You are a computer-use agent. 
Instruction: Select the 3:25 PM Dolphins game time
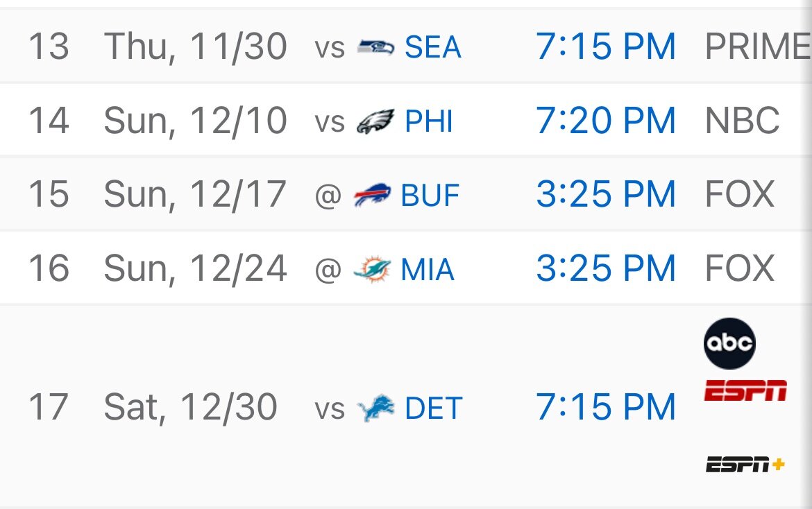pyautogui.click(x=606, y=269)
